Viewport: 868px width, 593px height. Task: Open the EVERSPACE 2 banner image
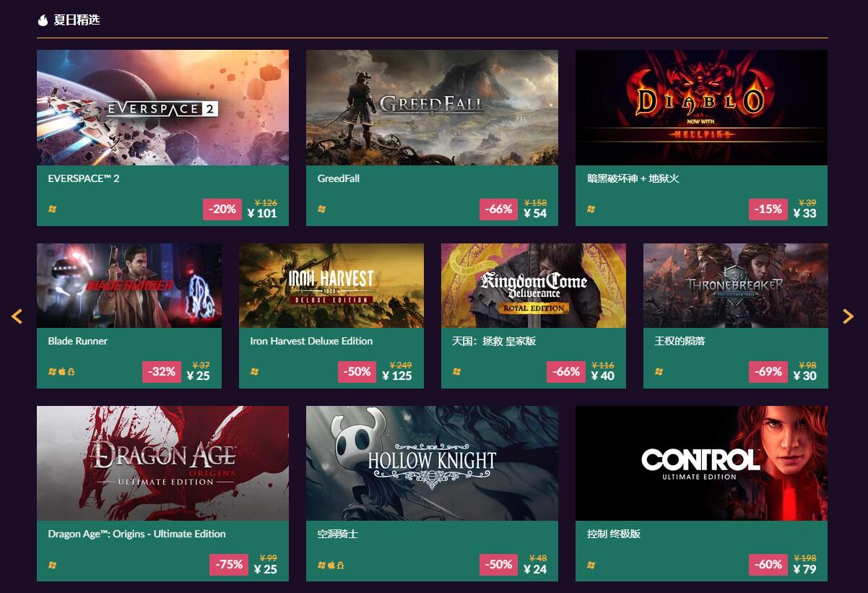[x=162, y=108]
